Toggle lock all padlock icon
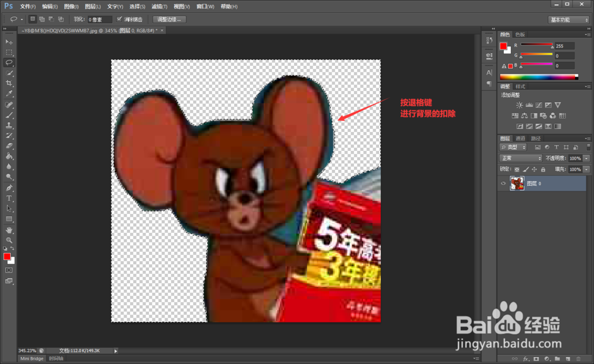Screen dimensions: 594x364 click(x=543, y=169)
